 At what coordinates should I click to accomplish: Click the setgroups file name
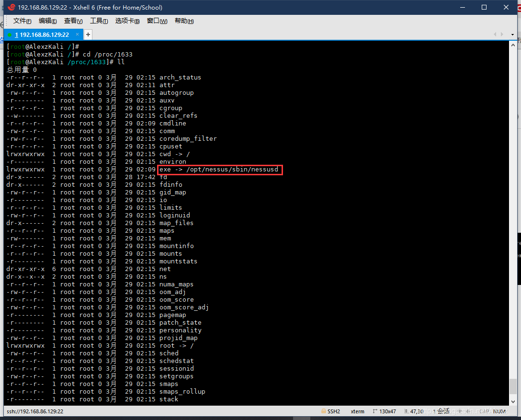(176, 376)
